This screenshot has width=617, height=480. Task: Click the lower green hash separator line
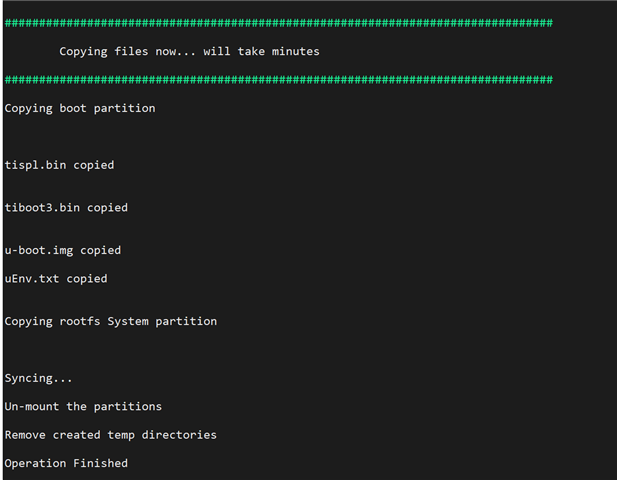pyautogui.click(x=279, y=80)
